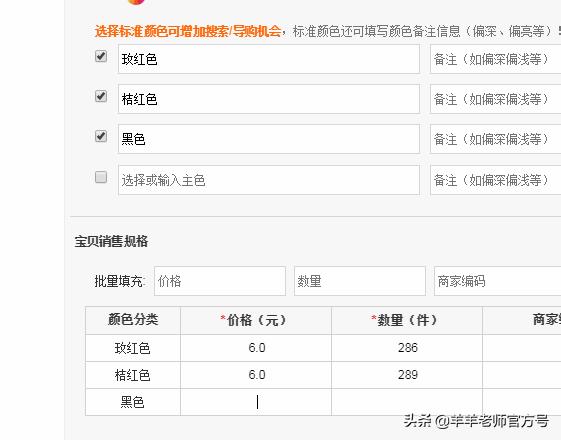Check the empty 选择或输入主色 row checkbox

click(101, 177)
